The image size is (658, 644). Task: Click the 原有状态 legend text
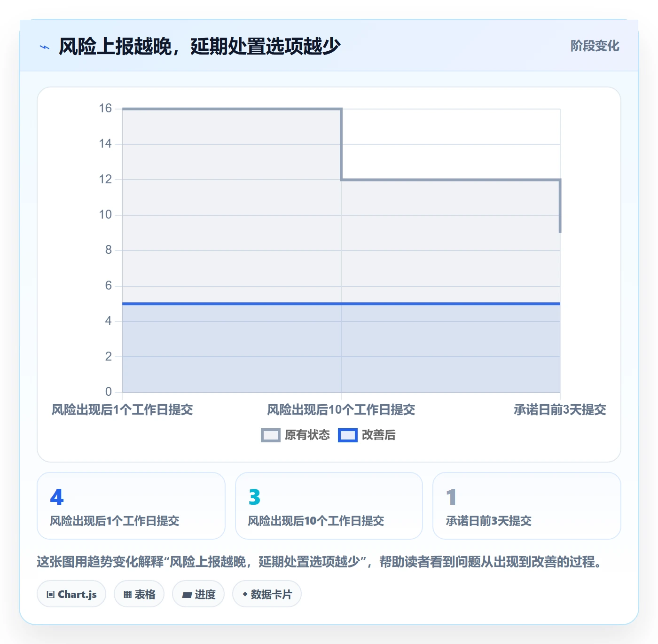(x=307, y=435)
